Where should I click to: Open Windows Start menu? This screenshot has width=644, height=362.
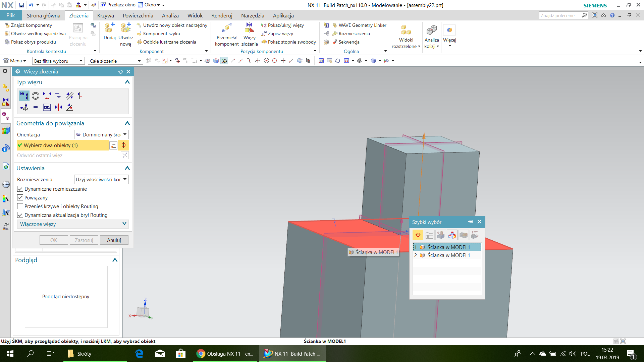click(10, 354)
